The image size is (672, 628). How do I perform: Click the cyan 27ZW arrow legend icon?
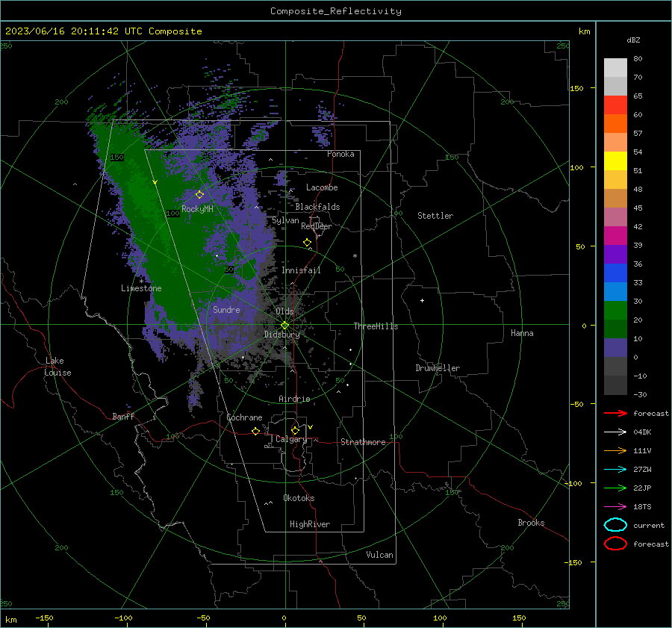pyautogui.click(x=615, y=470)
